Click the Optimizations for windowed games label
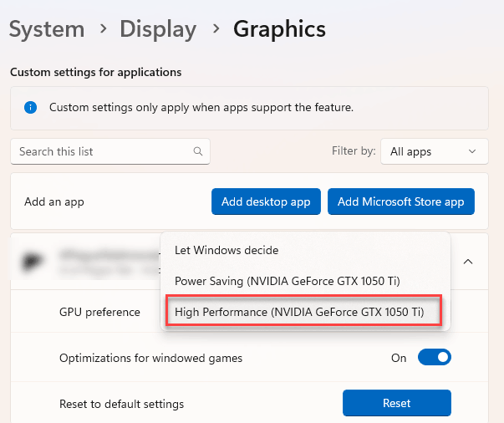This screenshot has height=423, width=504. [150, 358]
